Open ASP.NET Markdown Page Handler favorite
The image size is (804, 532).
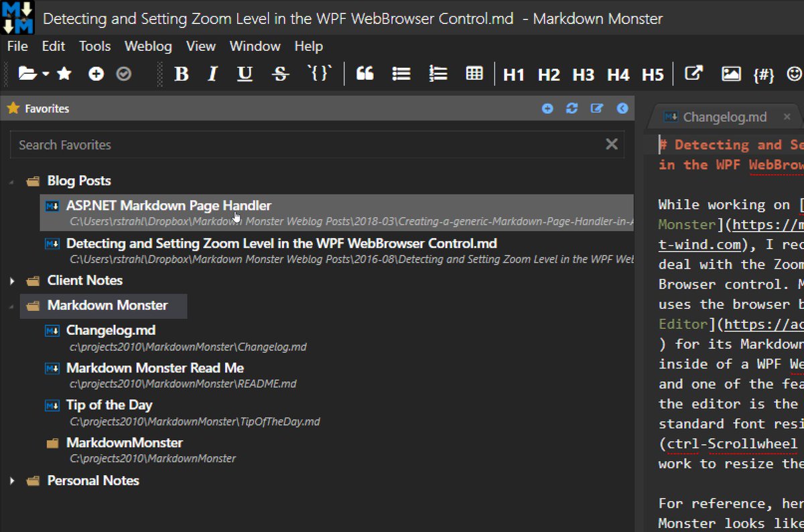point(336,212)
